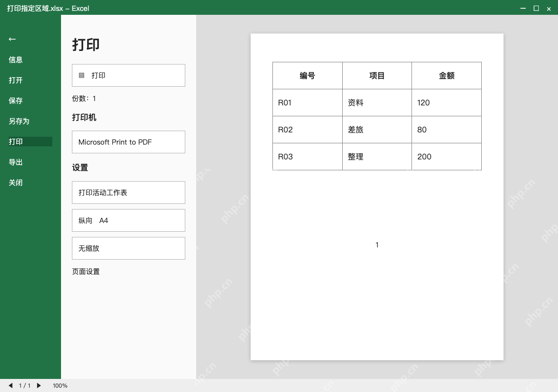558x392 pixels.
Task: Click the 设置 section heading
Action: click(x=80, y=168)
